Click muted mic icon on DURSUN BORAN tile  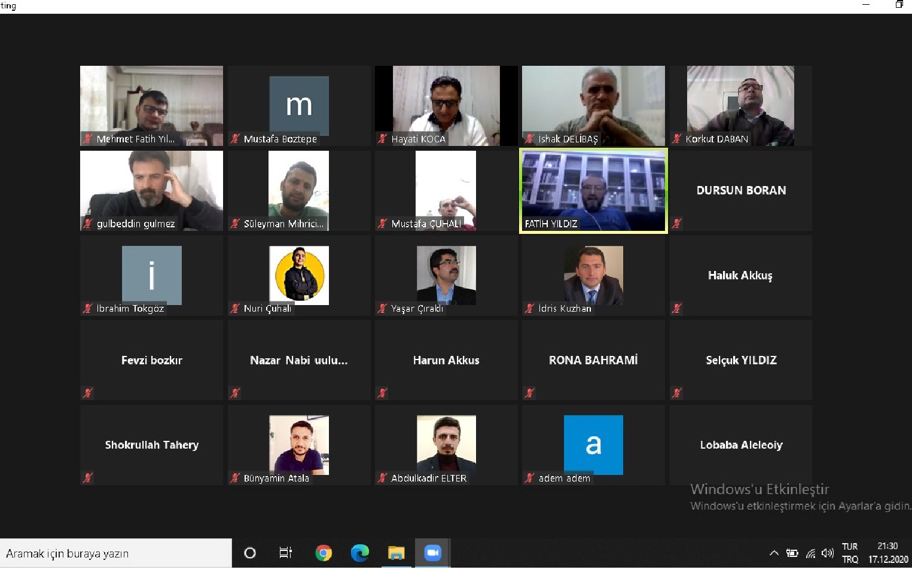677,224
